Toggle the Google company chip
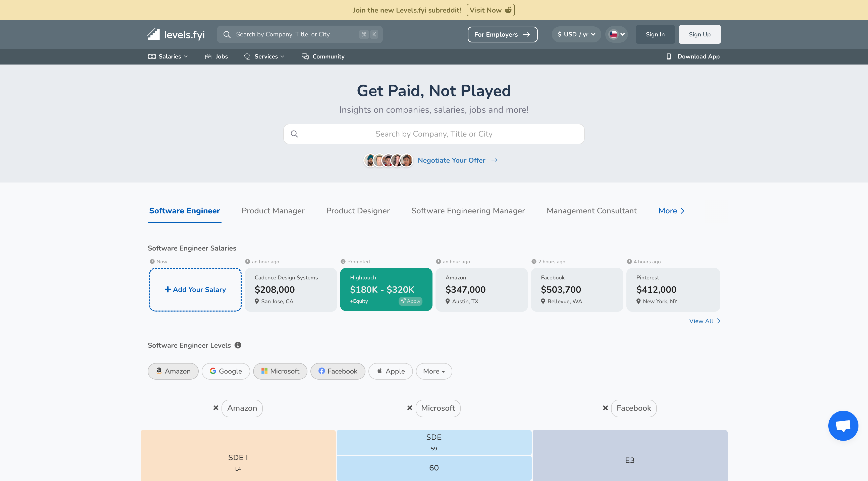 [226, 371]
